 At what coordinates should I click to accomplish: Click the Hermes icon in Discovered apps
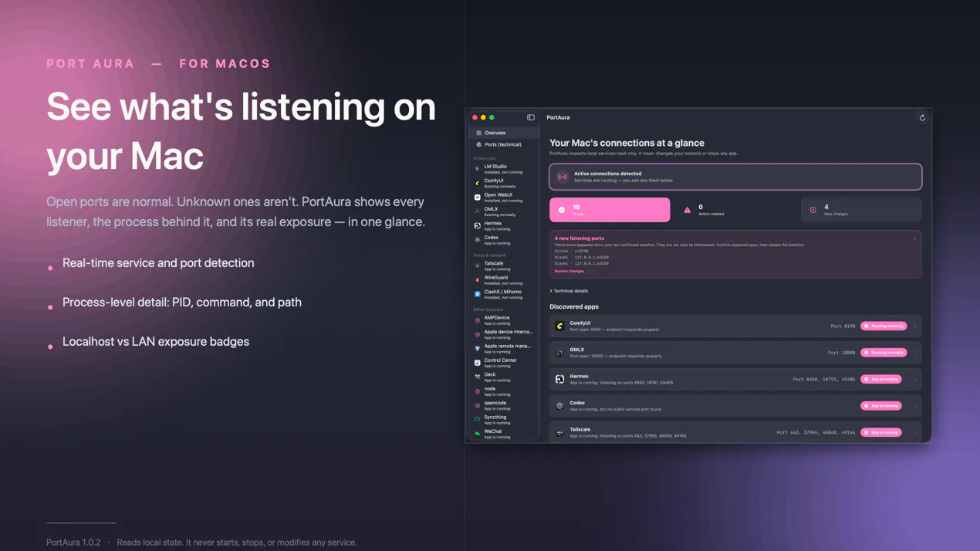pos(560,380)
